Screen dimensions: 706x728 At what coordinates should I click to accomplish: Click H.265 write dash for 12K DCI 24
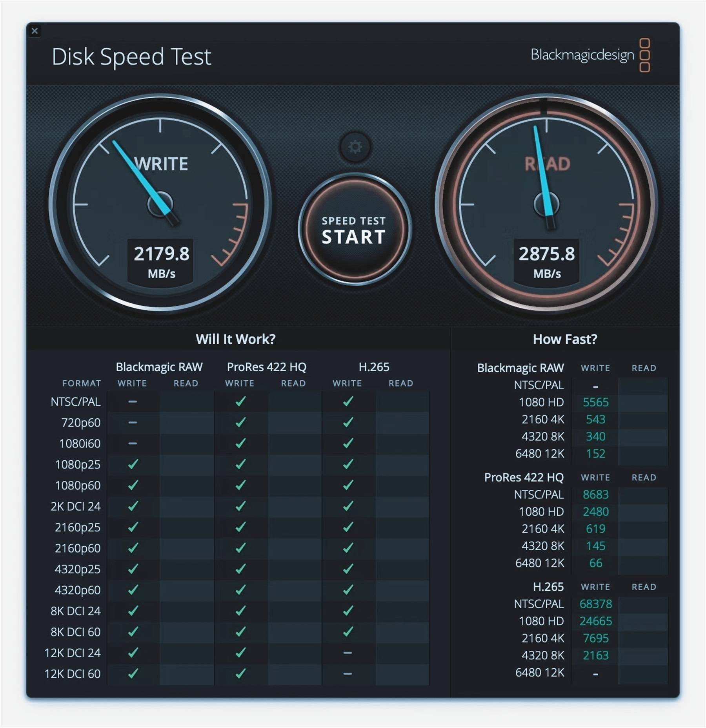348,653
